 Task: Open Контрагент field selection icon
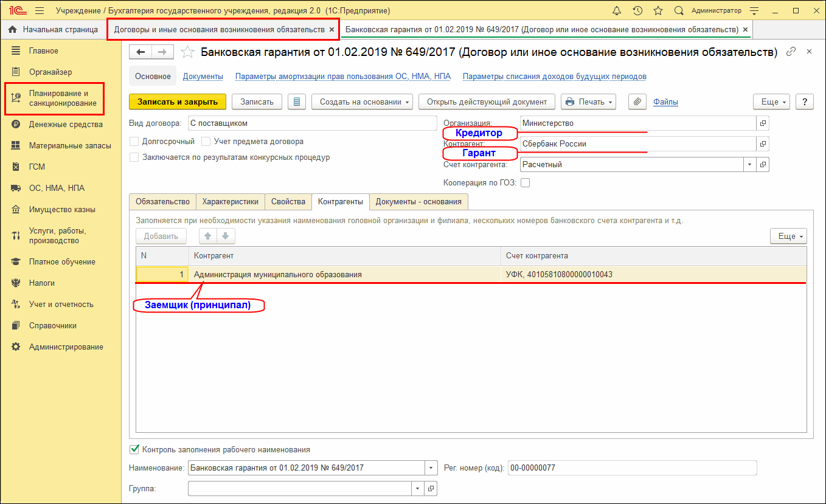[x=763, y=144]
